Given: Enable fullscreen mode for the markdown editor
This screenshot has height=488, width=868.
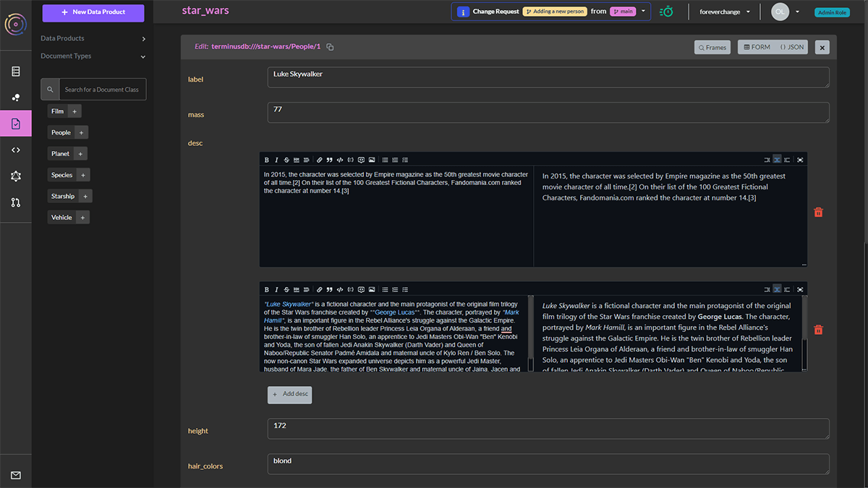Looking at the screenshot, I should tap(799, 160).
